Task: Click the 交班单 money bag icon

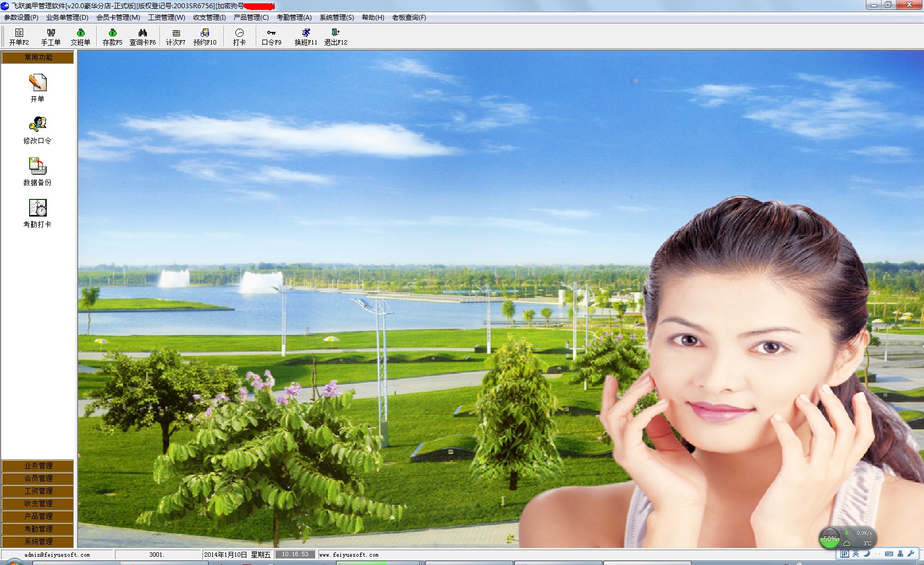Action: [80, 37]
